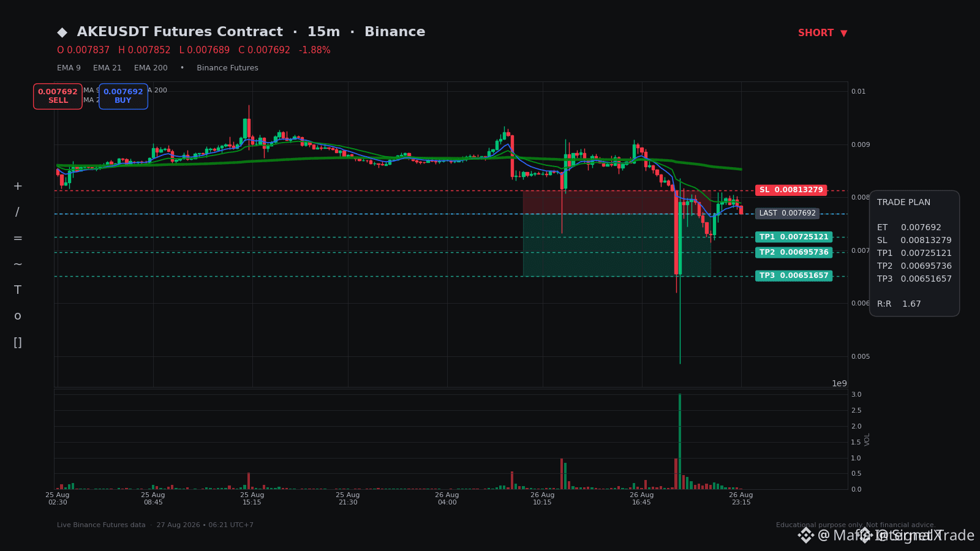Viewport: 980px width, 551px height.
Task: Click the "ET 0.007692" row in the trade plan
Action: (x=909, y=227)
